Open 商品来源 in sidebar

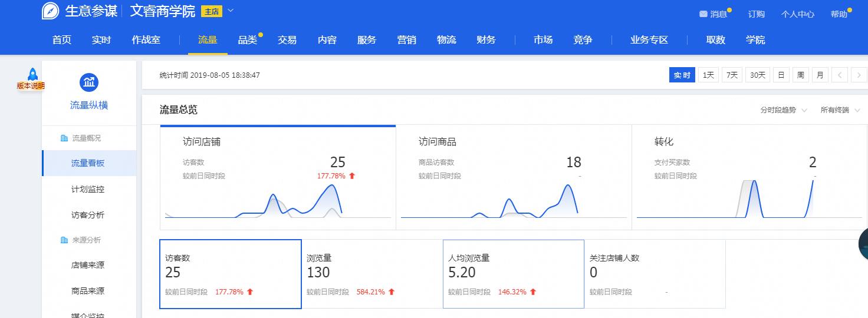pos(89,291)
